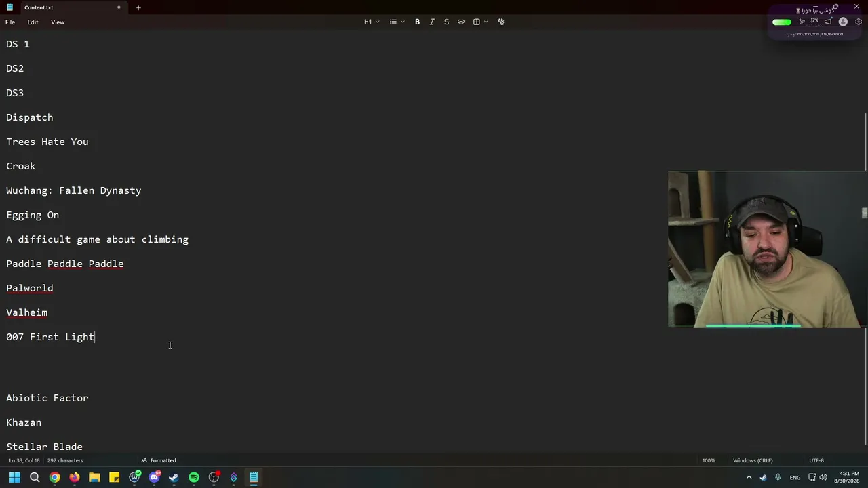This screenshot has width=868, height=488.
Task: Click the megaphone icon in the stream overlay
Action: 828,22
